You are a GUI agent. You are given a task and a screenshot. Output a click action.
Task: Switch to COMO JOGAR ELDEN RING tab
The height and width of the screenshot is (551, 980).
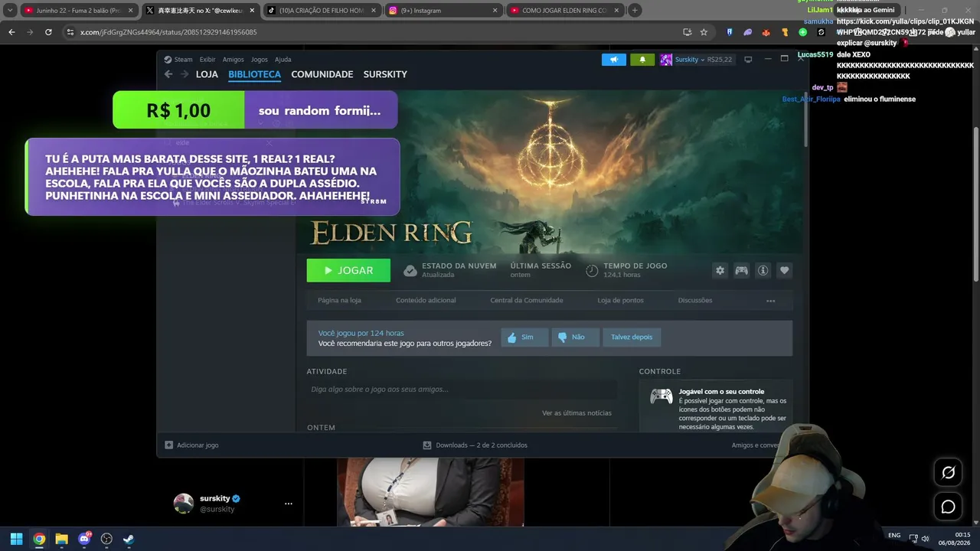pos(564,11)
